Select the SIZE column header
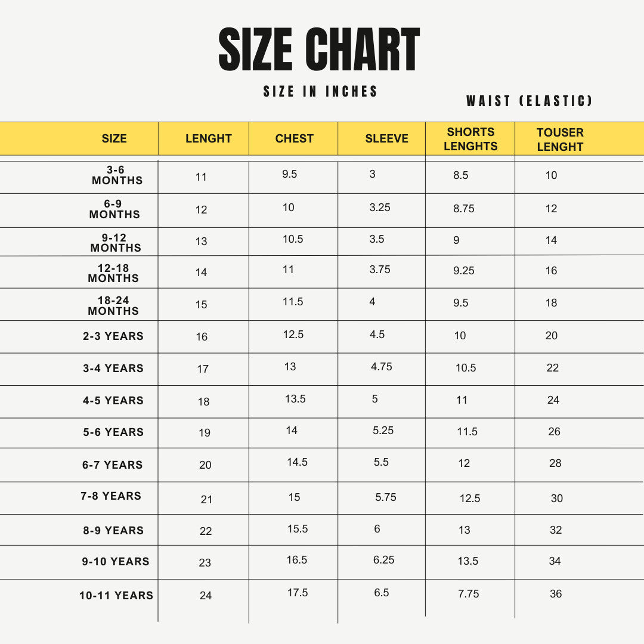 (x=114, y=139)
